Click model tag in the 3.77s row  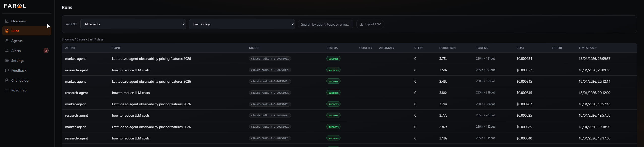270,115
